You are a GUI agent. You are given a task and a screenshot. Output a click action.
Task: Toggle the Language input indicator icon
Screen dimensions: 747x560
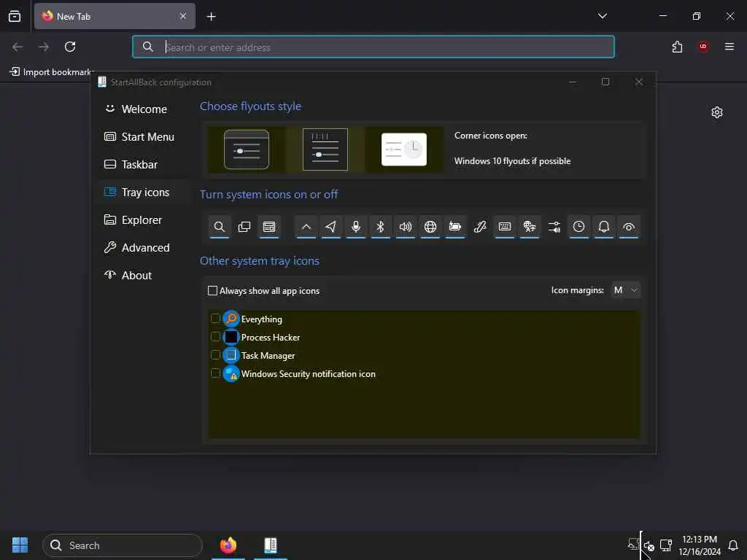click(x=530, y=227)
